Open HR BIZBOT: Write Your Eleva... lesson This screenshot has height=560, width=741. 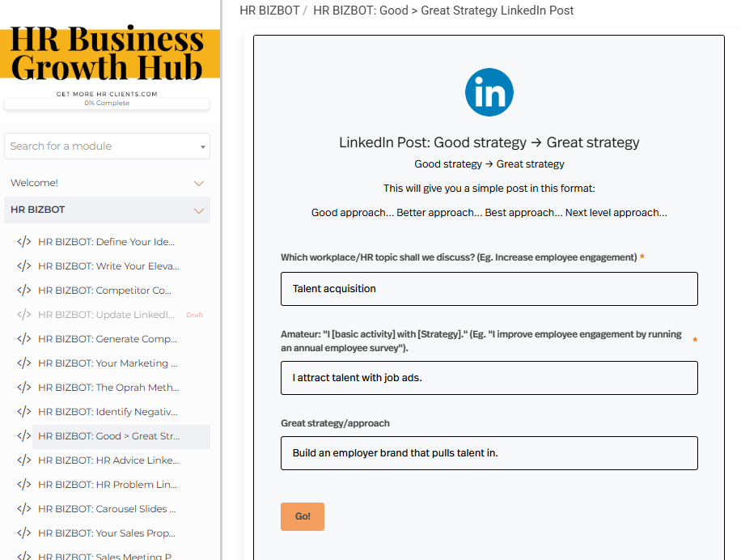coord(108,266)
